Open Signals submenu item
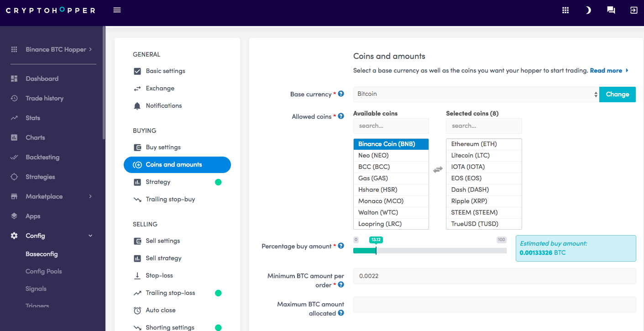The image size is (644, 331). pyautogui.click(x=36, y=289)
